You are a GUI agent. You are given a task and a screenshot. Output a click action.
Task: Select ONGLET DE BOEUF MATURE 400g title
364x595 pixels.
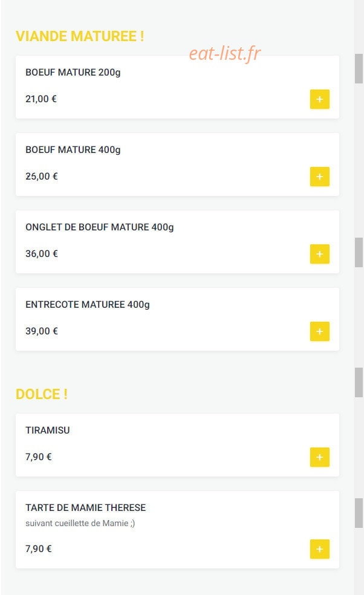(99, 227)
